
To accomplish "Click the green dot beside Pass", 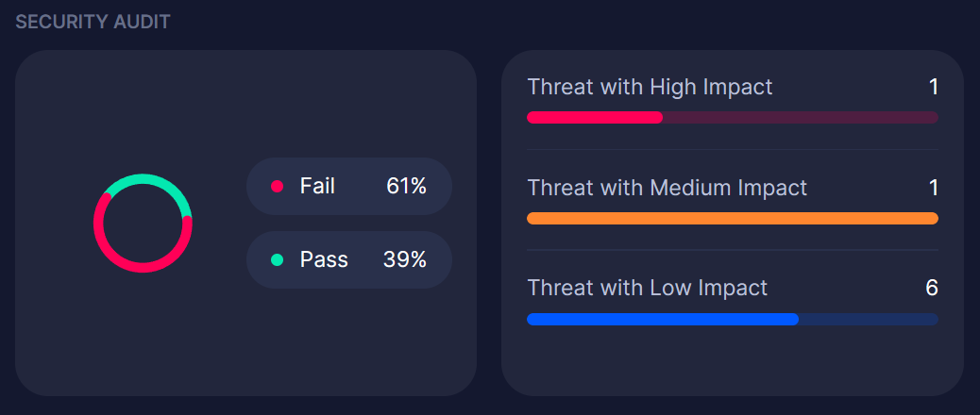I will (277, 260).
